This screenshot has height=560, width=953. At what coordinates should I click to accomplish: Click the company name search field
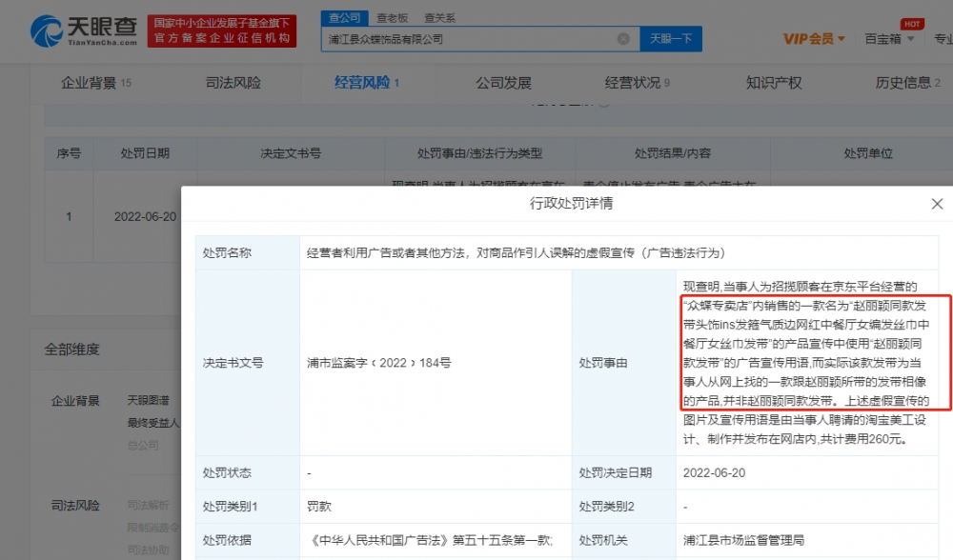pos(467,39)
